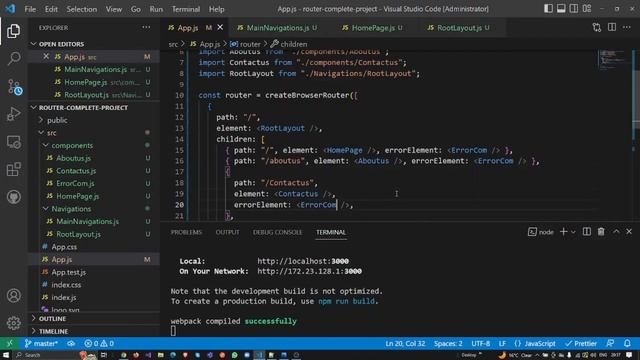
Task: Click the master branch indicator
Action: 41,343
